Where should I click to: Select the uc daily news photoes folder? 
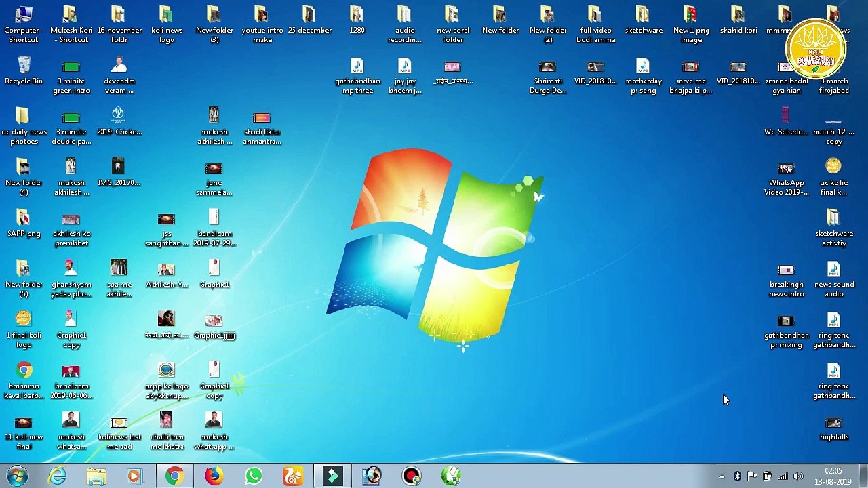(24, 127)
